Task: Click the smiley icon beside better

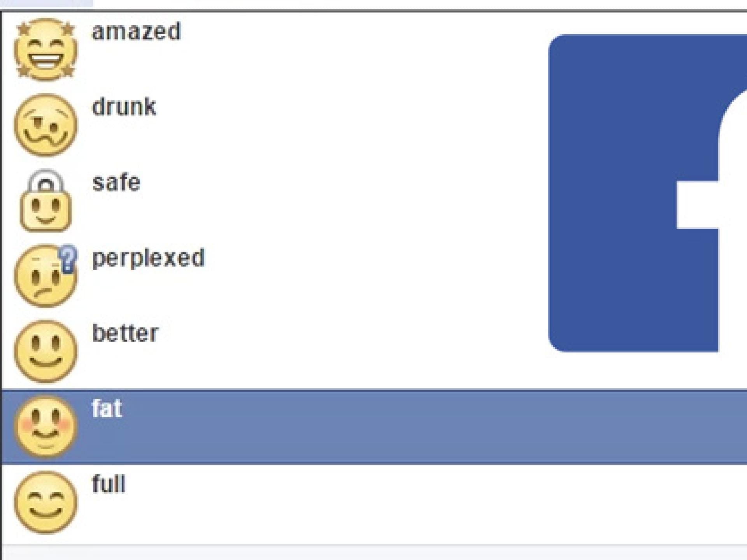Action: pos(46,352)
